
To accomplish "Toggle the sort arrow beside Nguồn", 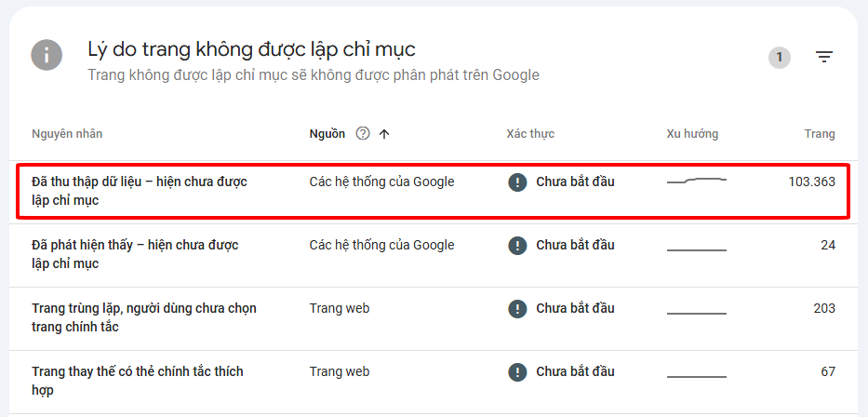I will (x=384, y=134).
